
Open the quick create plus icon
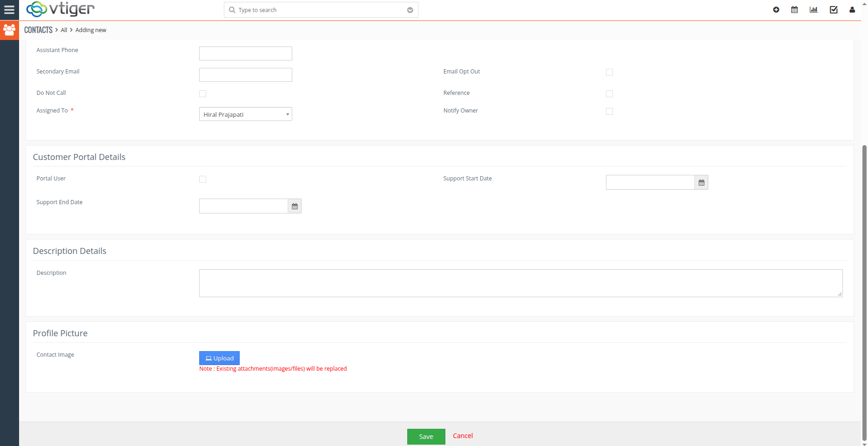pos(776,10)
